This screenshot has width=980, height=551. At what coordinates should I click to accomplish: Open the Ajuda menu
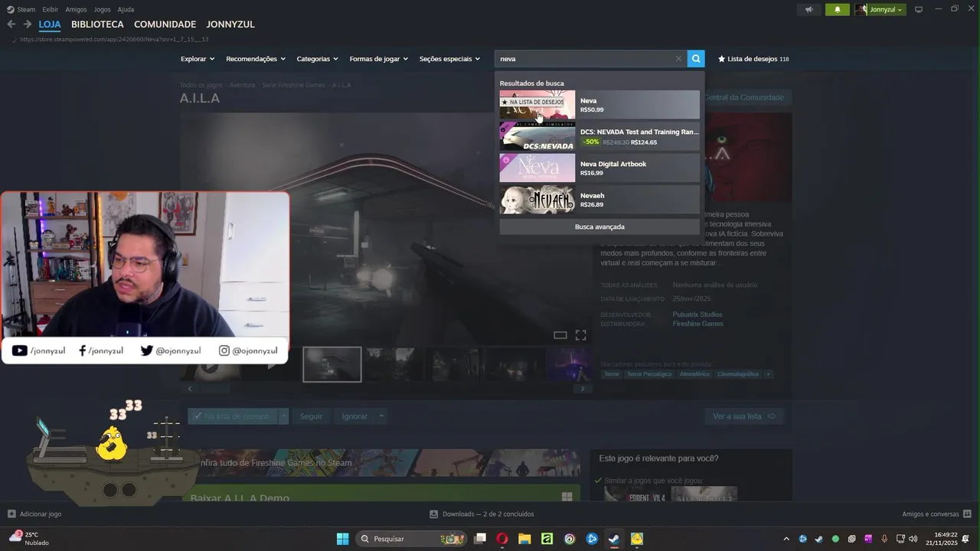click(x=126, y=9)
